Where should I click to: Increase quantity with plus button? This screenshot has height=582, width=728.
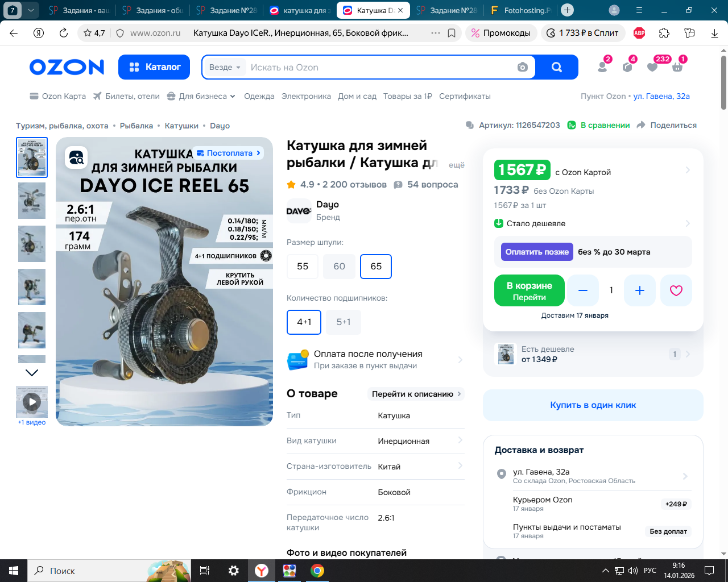640,290
